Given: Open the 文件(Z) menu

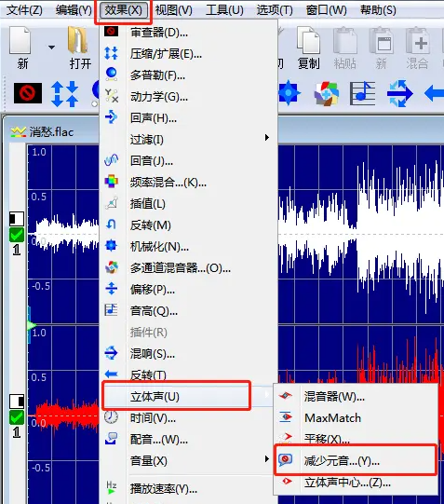Looking at the screenshot, I should point(24,10).
